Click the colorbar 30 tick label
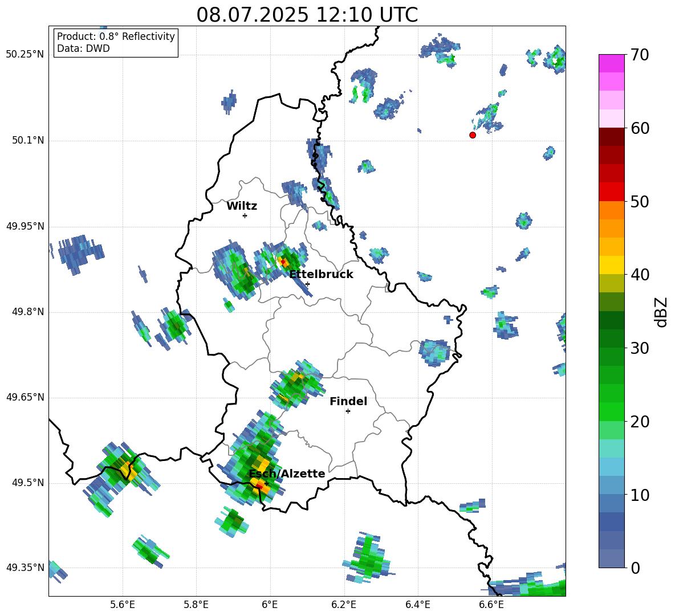The image size is (675, 616). [640, 348]
